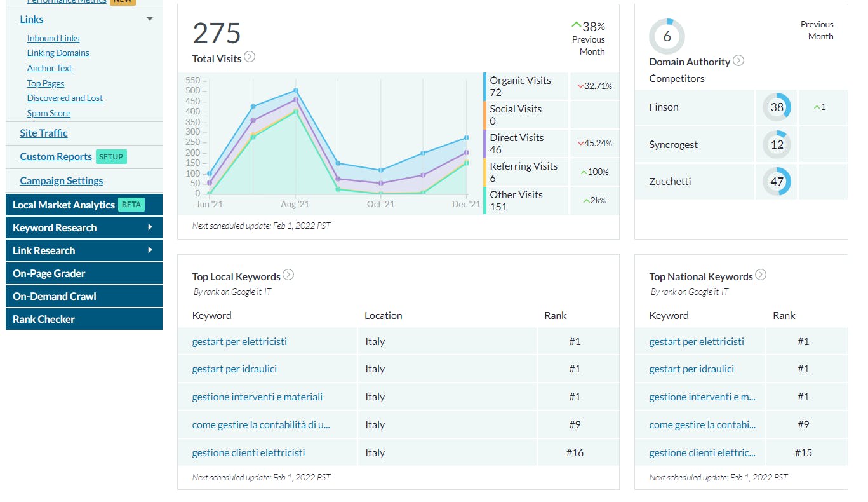Screen dimensions: 868x502
Task: Open Inbound Links page
Action: coord(53,38)
